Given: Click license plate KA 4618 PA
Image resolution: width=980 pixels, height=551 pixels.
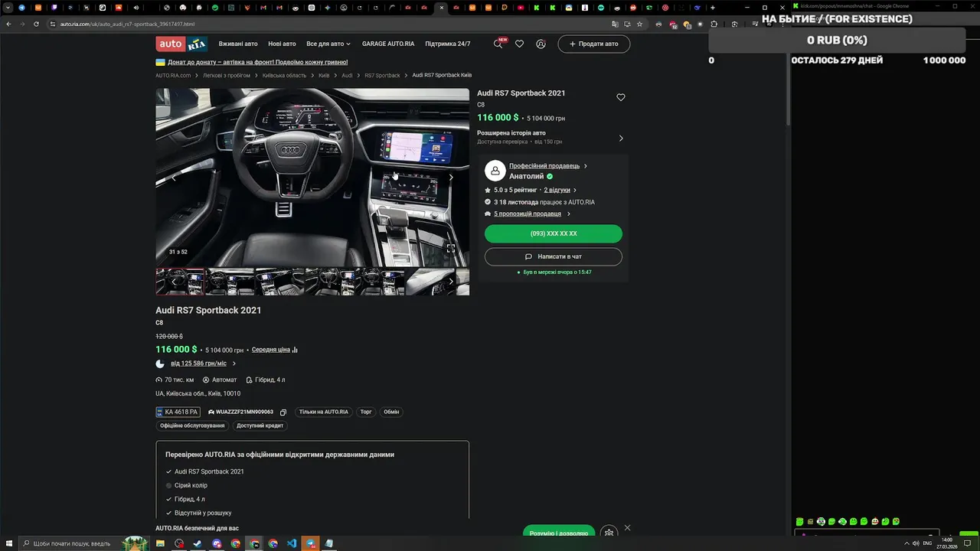Looking at the screenshot, I should point(178,412).
